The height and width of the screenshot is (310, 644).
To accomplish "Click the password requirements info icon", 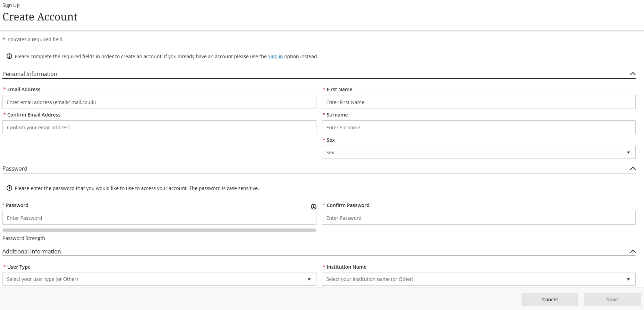I will pyautogui.click(x=314, y=207).
